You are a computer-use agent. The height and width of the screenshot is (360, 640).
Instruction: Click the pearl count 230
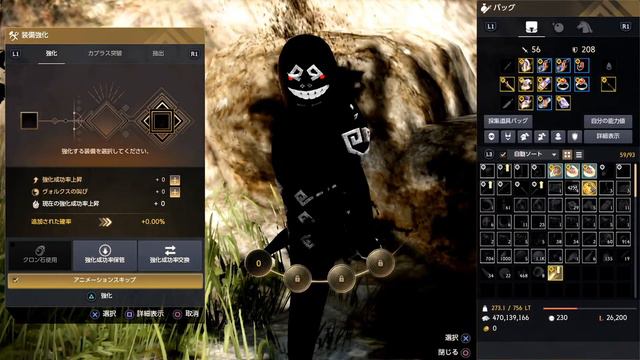click(562, 318)
